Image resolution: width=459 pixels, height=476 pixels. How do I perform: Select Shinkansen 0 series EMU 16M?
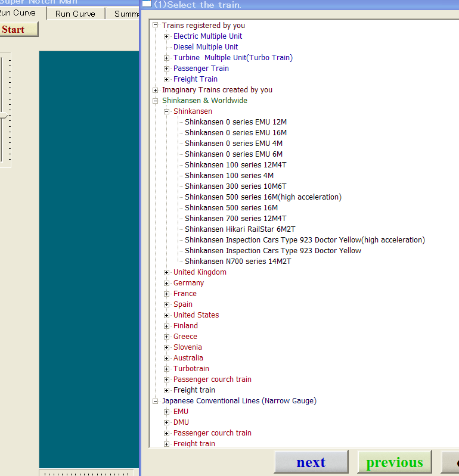click(235, 133)
